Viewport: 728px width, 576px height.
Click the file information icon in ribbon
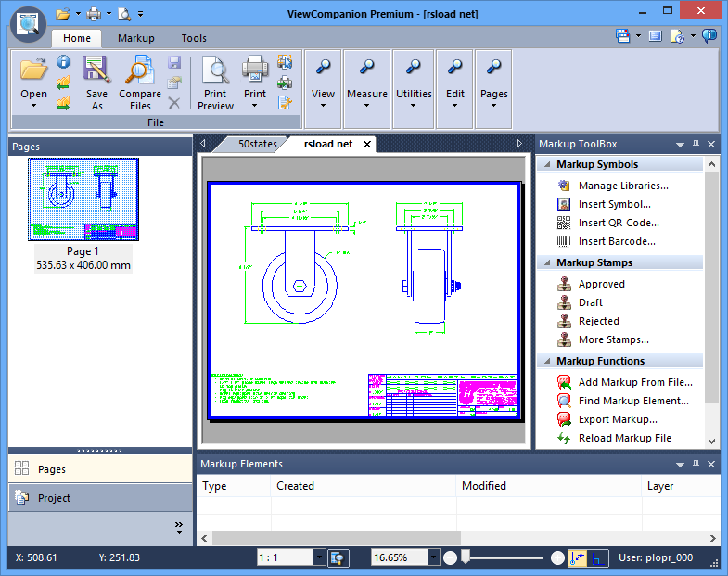pyautogui.click(x=64, y=61)
